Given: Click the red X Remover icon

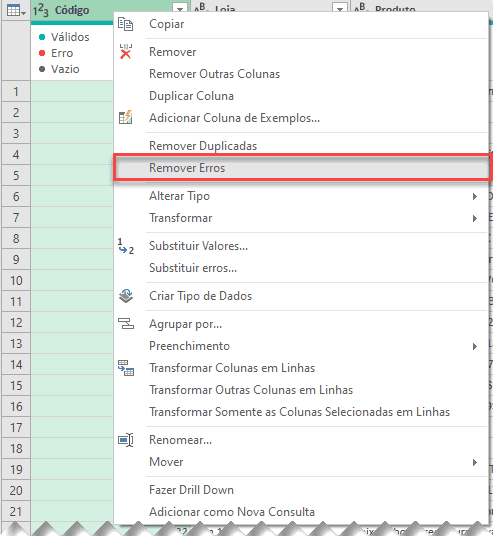Looking at the screenshot, I should click(125, 52).
